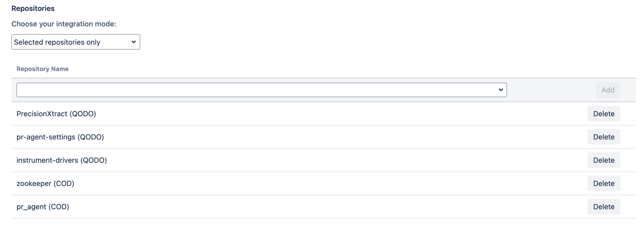Delete the zookeeper (COD) repository
The width and height of the screenshot is (644, 230).
click(x=603, y=184)
